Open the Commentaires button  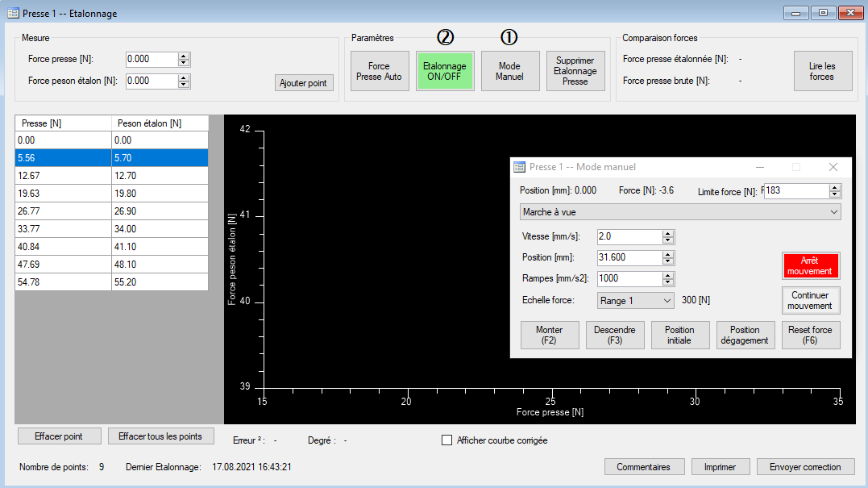point(644,466)
